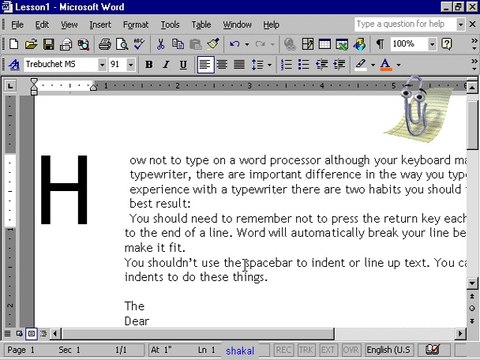Toggle OVR overtype mode
480x360 pixels.
coord(351,350)
